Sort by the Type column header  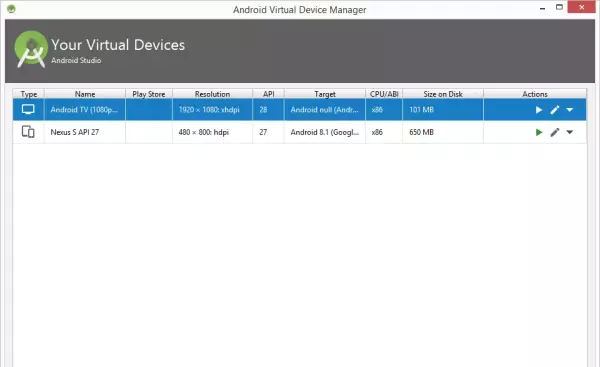pyautogui.click(x=29, y=94)
